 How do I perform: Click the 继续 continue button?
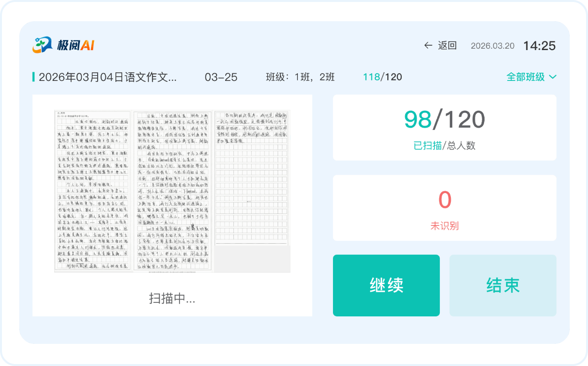click(386, 286)
